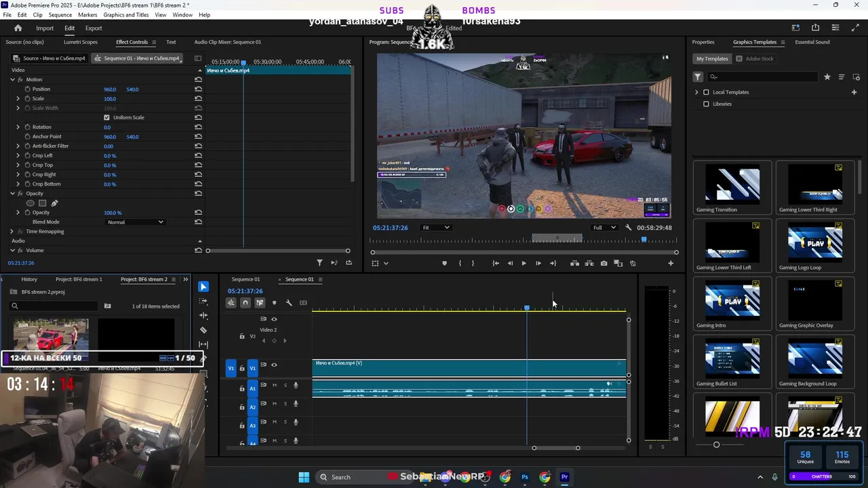
Task: Adjust the template thumbnail size slider
Action: pyautogui.click(x=716, y=445)
